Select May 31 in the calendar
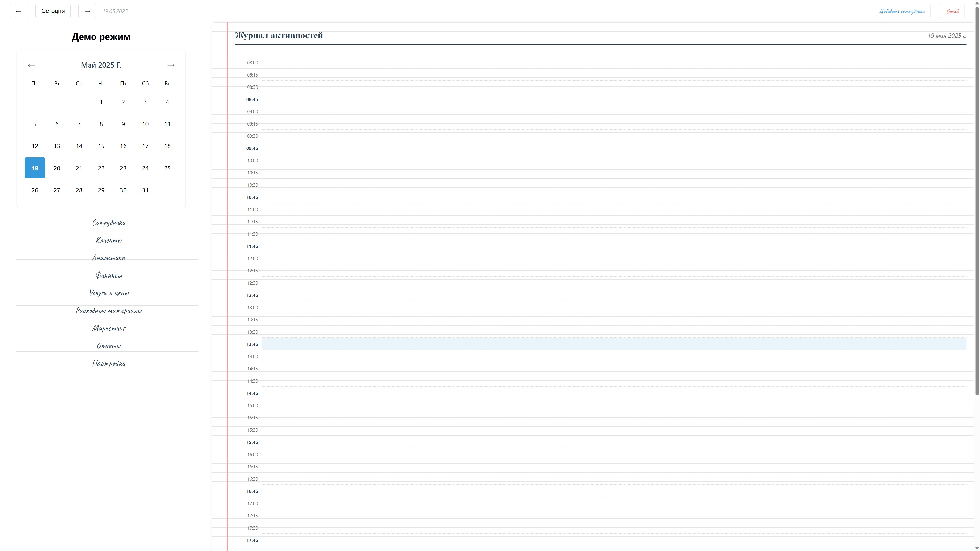This screenshot has width=980, height=551. [x=145, y=190]
